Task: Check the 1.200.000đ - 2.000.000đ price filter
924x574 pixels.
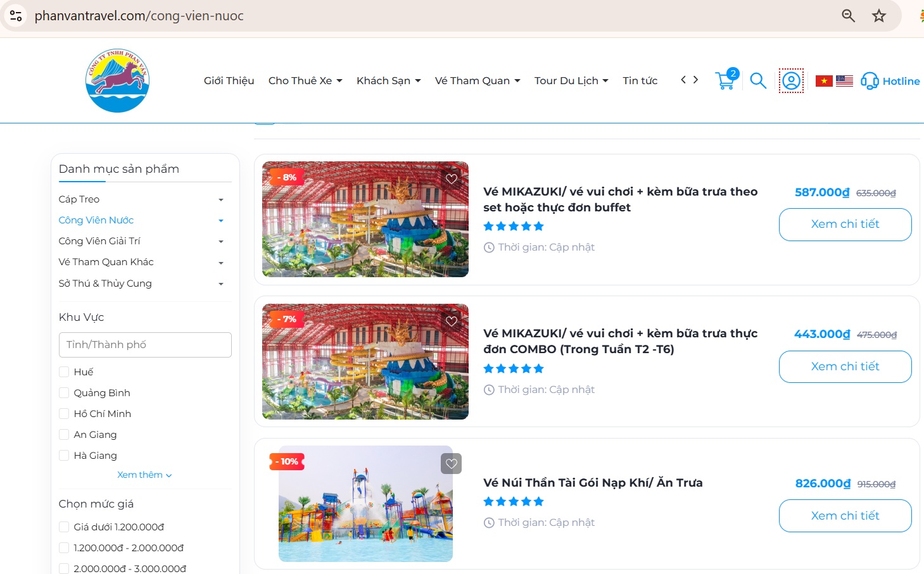Action: (64, 547)
